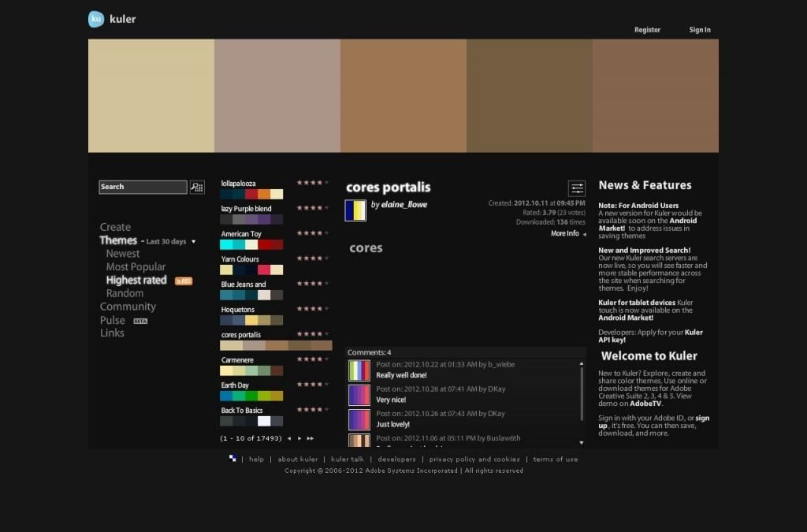The width and height of the screenshot is (807, 532).
Task: Expand More Info details
Action: 568,234
